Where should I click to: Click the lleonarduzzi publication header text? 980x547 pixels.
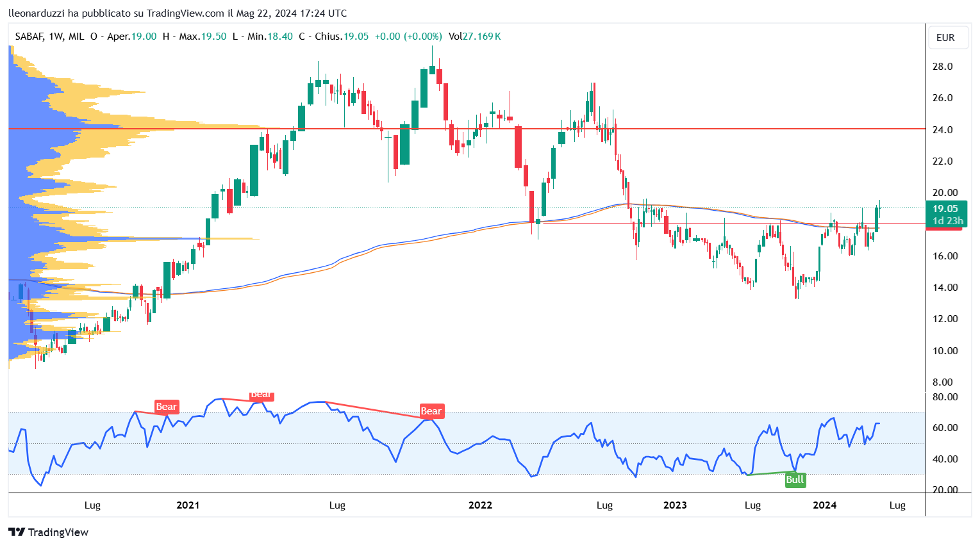click(x=178, y=13)
